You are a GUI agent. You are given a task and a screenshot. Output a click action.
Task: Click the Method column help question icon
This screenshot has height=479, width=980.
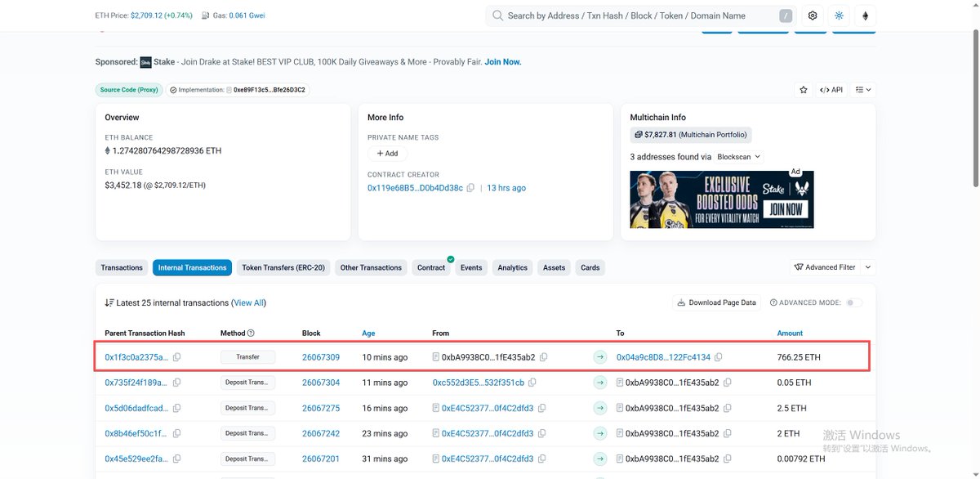251,334
